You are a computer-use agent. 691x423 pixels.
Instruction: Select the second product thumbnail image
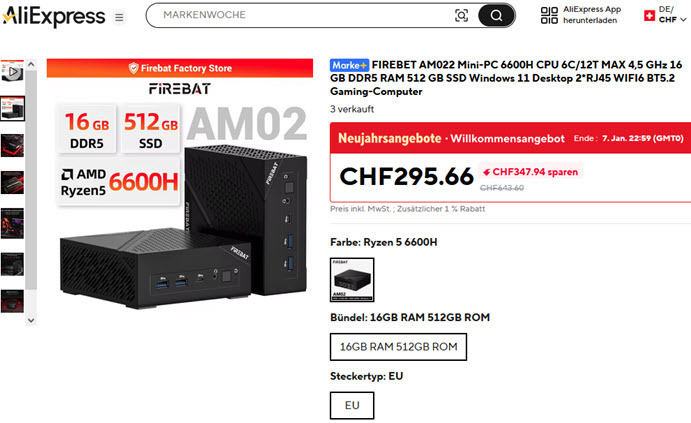click(x=12, y=108)
